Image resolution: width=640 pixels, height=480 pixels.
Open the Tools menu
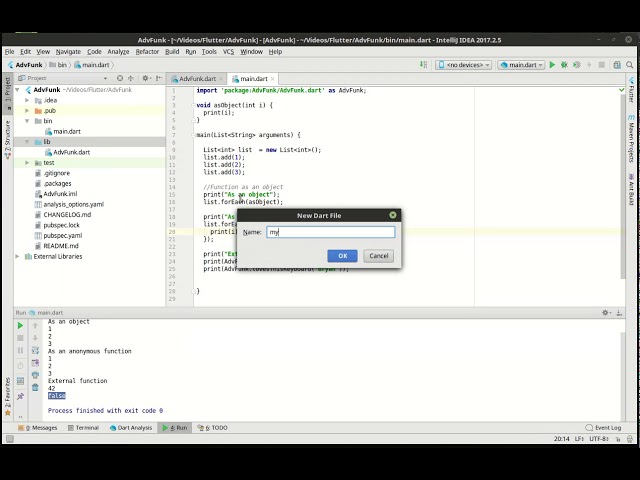(x=209, y=52)
